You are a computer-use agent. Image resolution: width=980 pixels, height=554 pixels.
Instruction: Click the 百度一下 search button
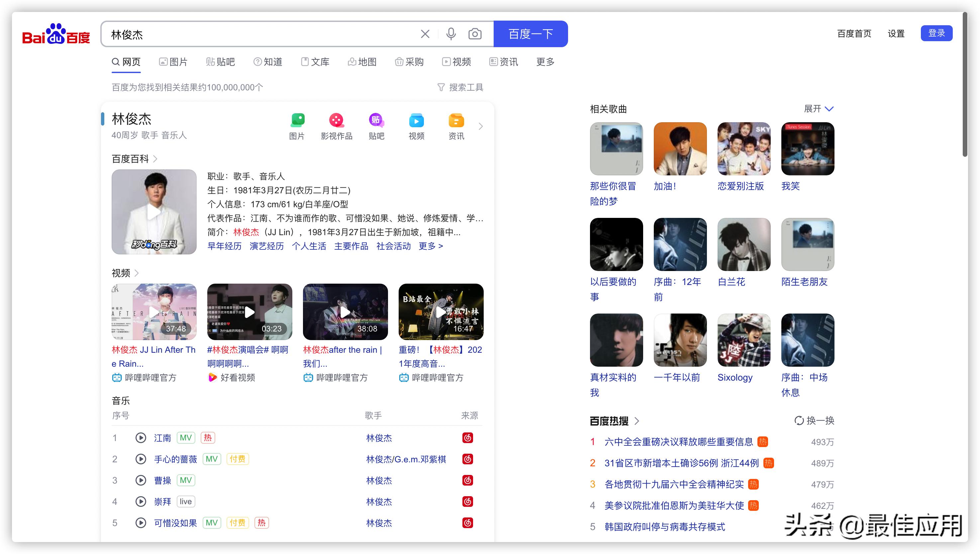pos(531,34)
